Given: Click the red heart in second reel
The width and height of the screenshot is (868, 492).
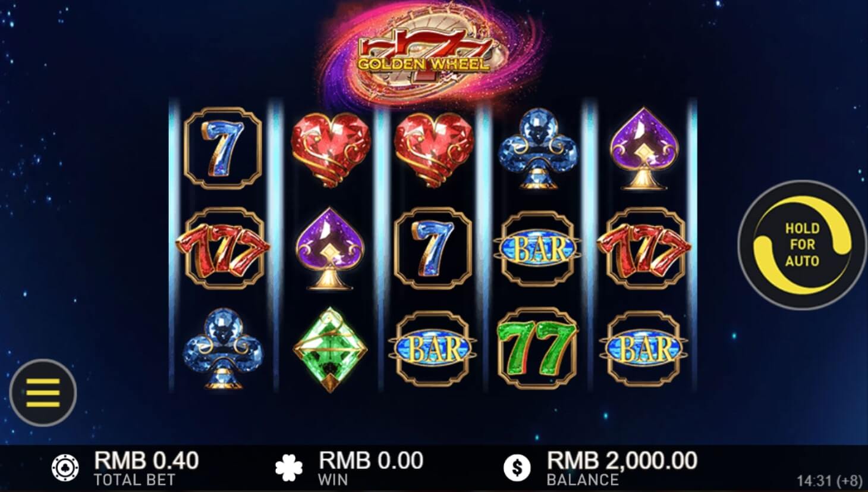Looking at the screenshot, I should (x=331, y=149).
